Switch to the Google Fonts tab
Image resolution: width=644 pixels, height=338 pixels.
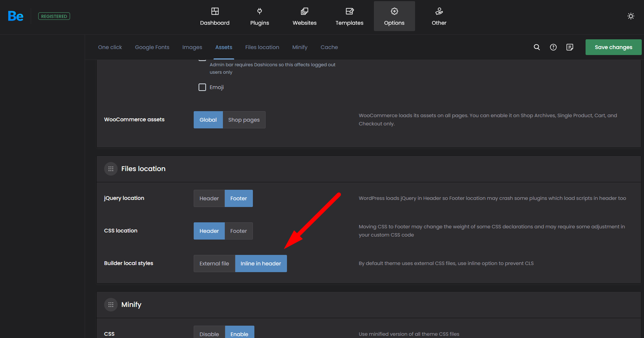152,47
